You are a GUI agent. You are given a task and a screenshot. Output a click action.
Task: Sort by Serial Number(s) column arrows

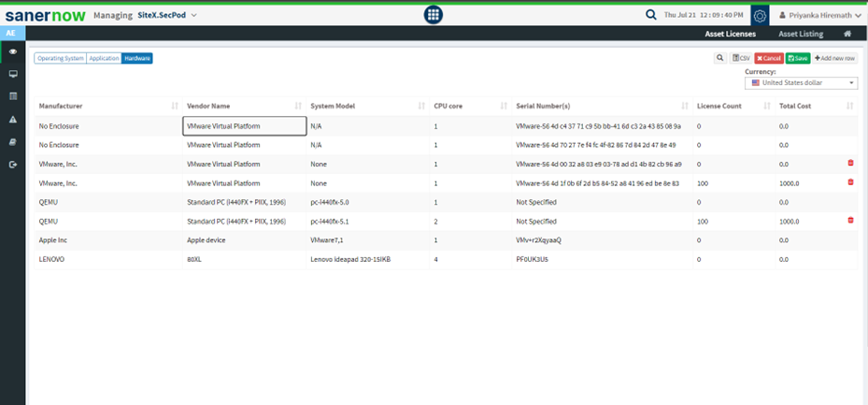click(x=685, y=106)
